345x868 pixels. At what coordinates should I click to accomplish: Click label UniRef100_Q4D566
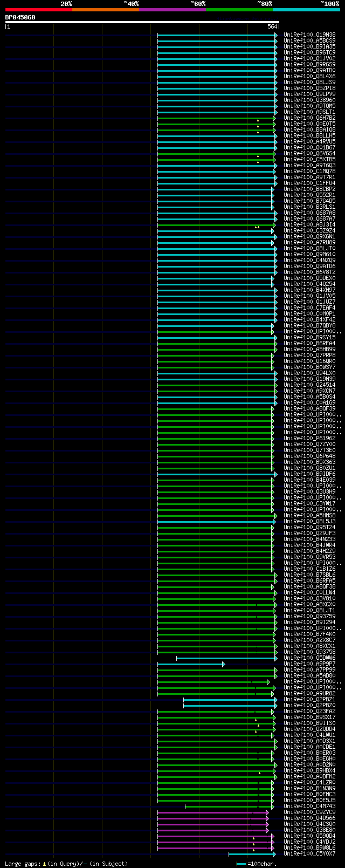(309, 818)
